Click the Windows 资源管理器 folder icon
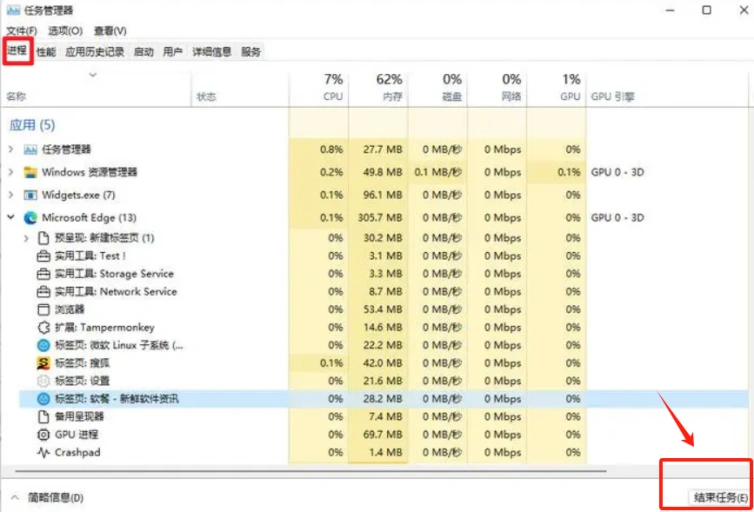The width and height of the screenshot is (754, 512). click(x=30, y=172)
